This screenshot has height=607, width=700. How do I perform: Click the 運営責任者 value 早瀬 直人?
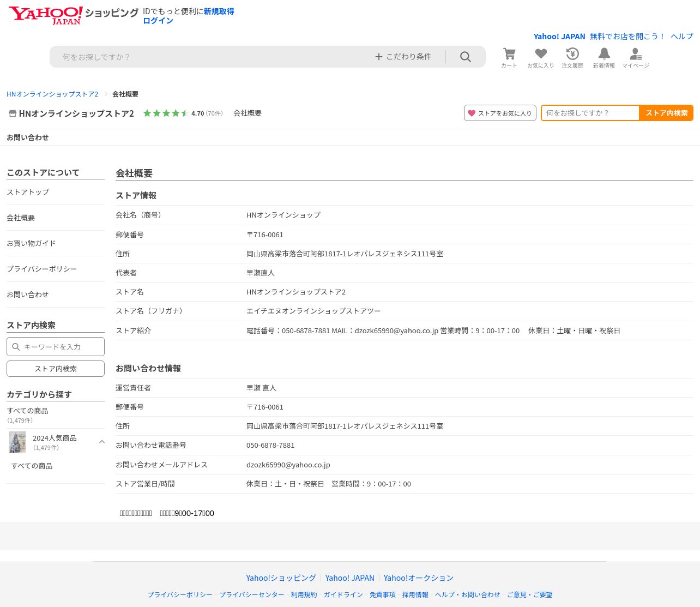click(x=262, y=388)
